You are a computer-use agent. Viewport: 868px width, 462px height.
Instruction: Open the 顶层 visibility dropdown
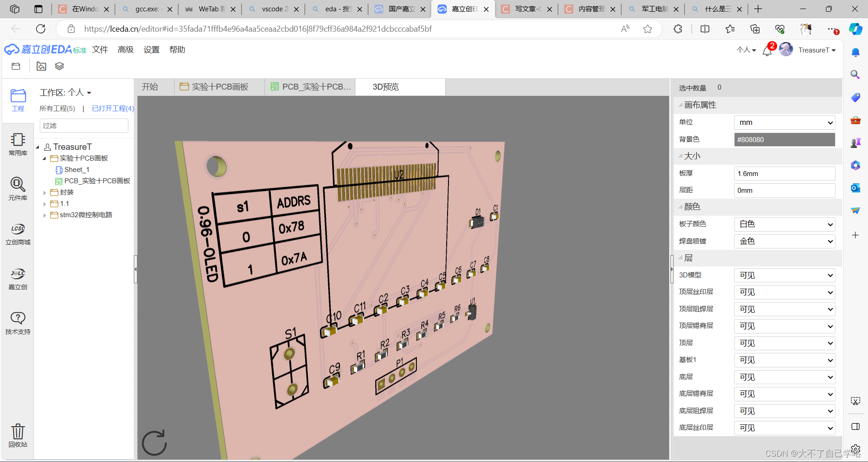pyautogui.click(x=785, y=343)
